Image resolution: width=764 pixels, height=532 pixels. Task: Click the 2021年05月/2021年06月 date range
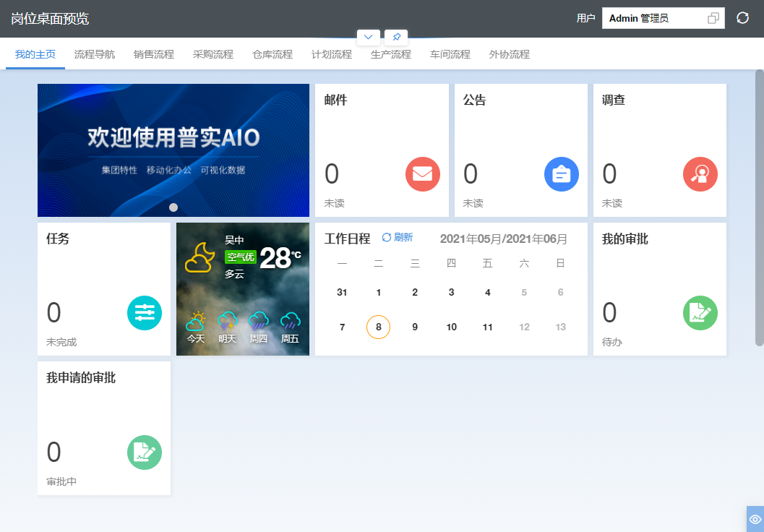tap(504, 239)
